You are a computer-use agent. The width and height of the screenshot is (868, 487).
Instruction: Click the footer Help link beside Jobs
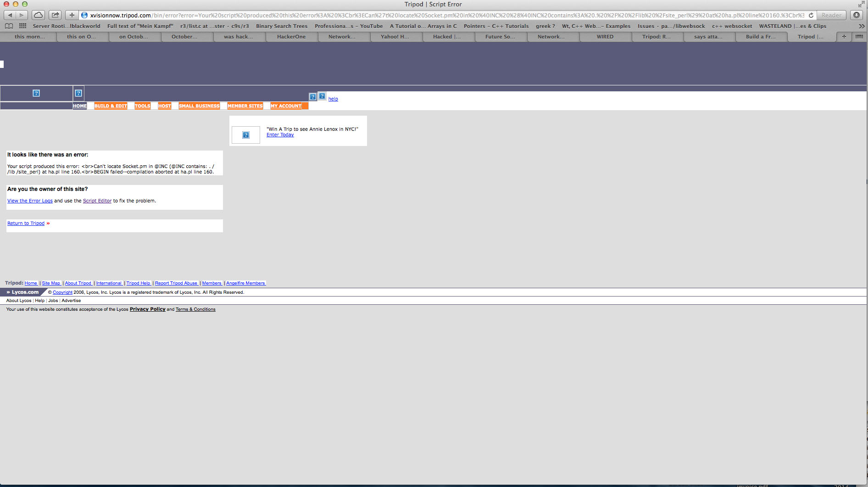(x=40, y=301)
